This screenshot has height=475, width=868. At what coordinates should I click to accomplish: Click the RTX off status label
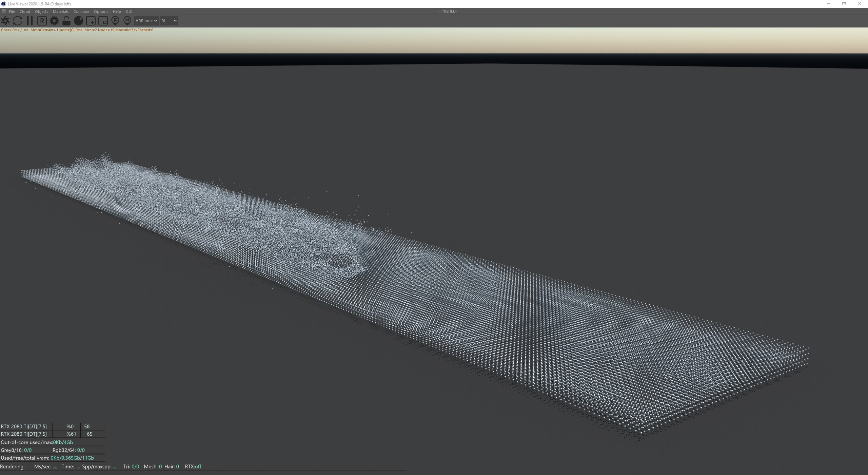[x=193, y=467]
